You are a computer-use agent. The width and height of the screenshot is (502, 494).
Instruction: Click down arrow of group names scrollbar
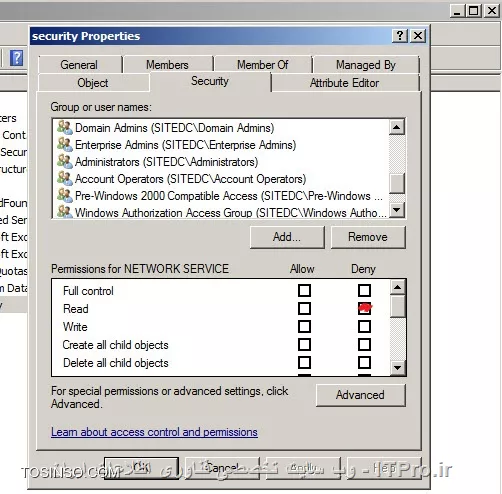pyautogui.click(x=397, y=210)
